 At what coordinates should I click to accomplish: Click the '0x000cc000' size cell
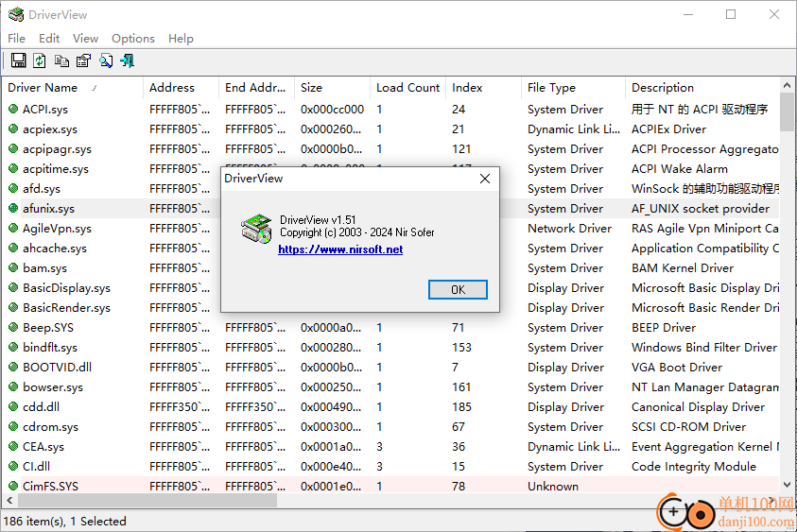pos(332,110)
